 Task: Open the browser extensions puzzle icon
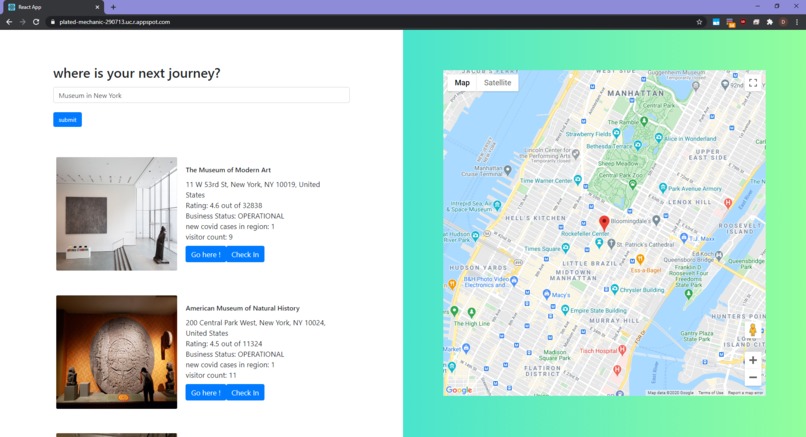tap(770, 22)
